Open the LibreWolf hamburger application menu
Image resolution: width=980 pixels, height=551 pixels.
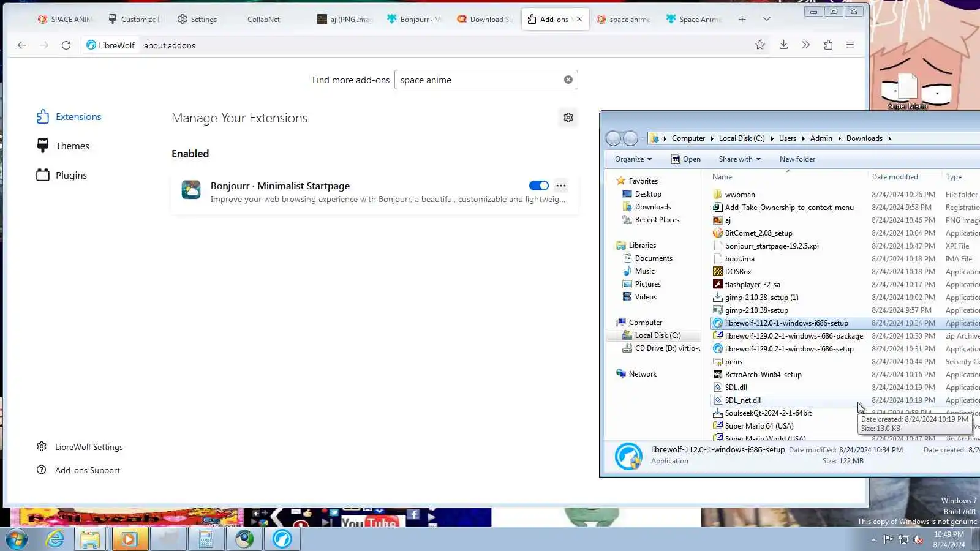(850, 45)
